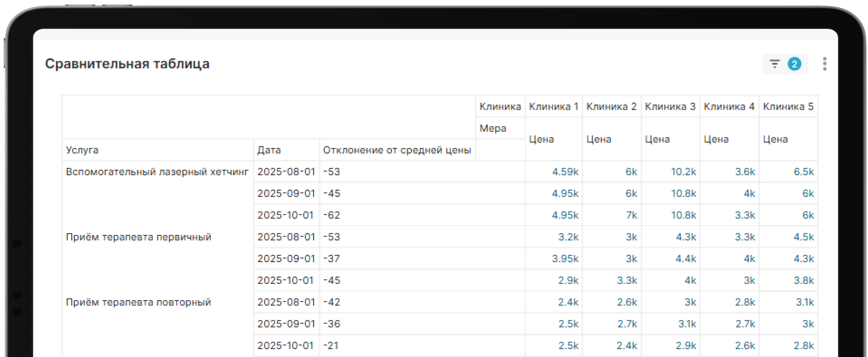
Task: Click the Сравнительная таблица title
Action: (127, 64)
